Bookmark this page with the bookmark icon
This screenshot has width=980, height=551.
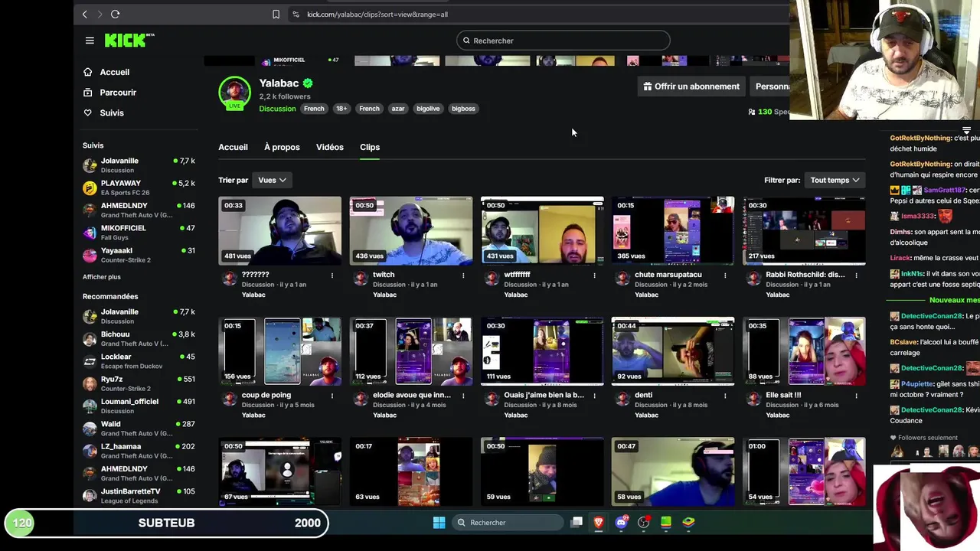276,14
